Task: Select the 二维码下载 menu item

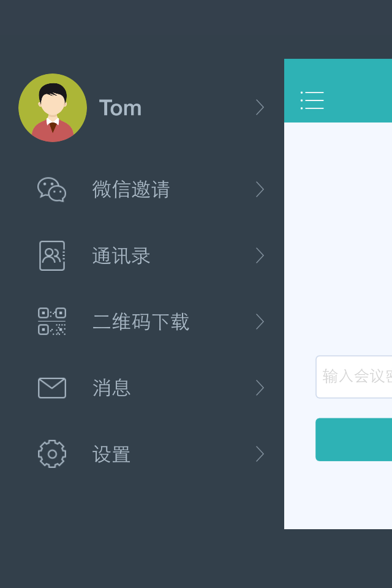Action: 141,322
